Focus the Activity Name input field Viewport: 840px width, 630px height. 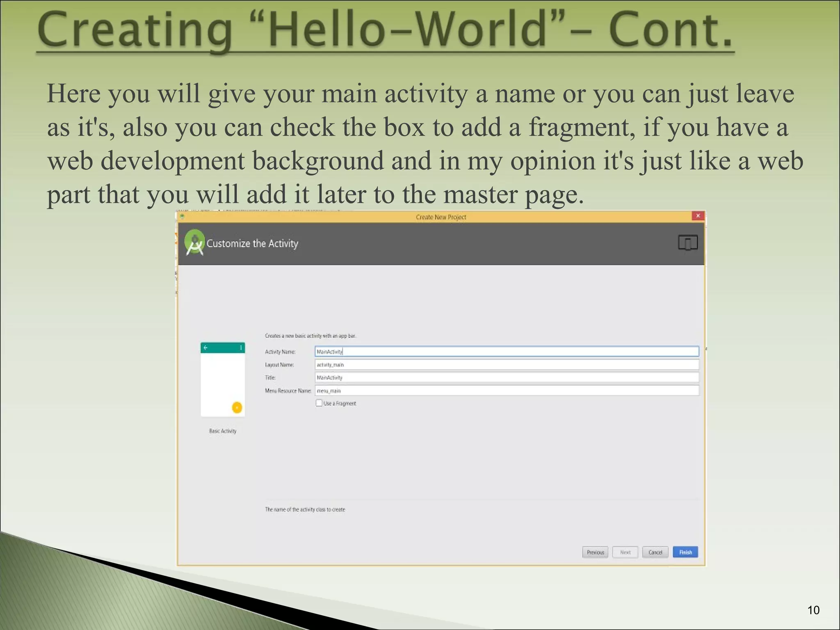507,352
